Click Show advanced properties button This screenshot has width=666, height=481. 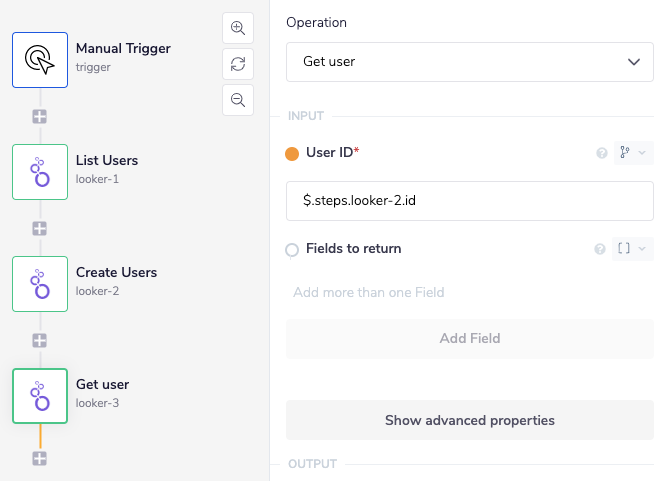coord(469,420)
